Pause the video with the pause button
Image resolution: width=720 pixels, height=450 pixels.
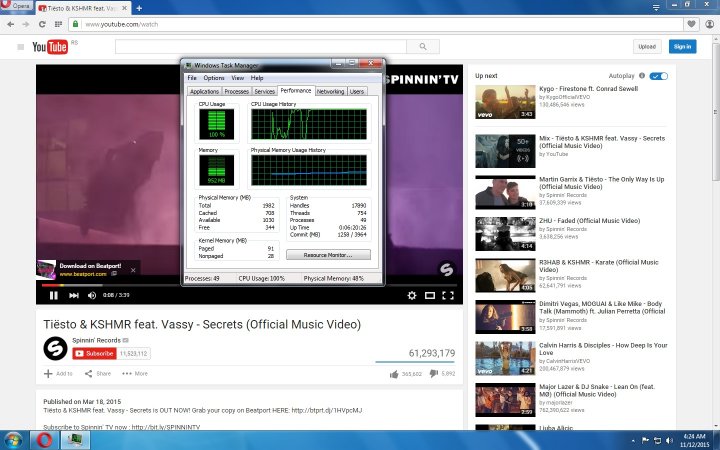click(54, 295)
